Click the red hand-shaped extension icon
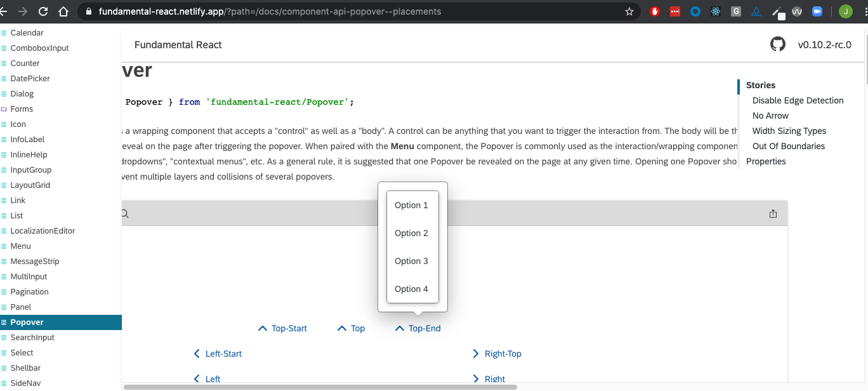 pos(654,11)
